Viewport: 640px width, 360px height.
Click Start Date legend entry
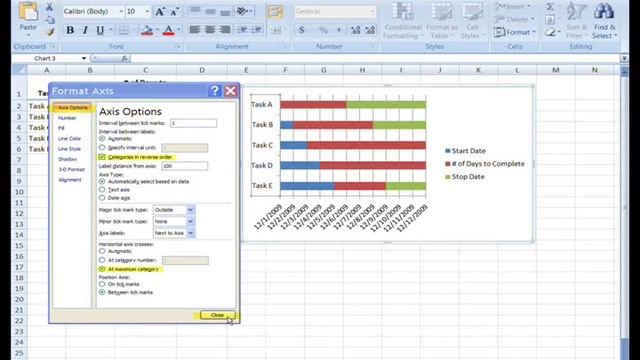(465, 151)
